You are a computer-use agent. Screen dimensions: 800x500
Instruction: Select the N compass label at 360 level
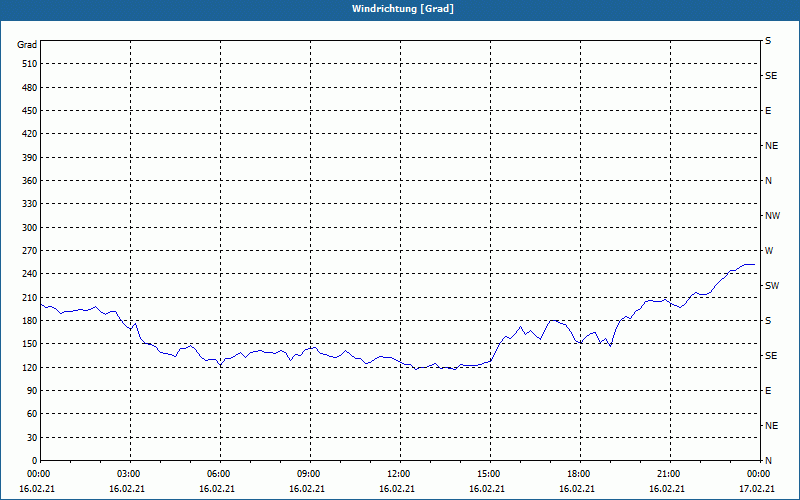[768, 181]
